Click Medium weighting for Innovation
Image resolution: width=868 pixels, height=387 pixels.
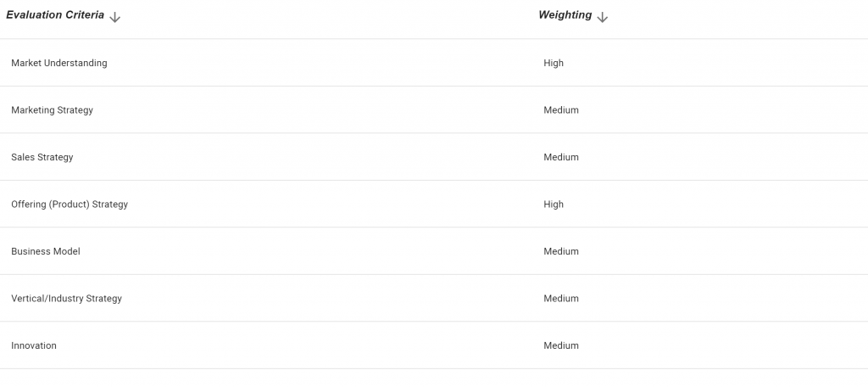561,345
